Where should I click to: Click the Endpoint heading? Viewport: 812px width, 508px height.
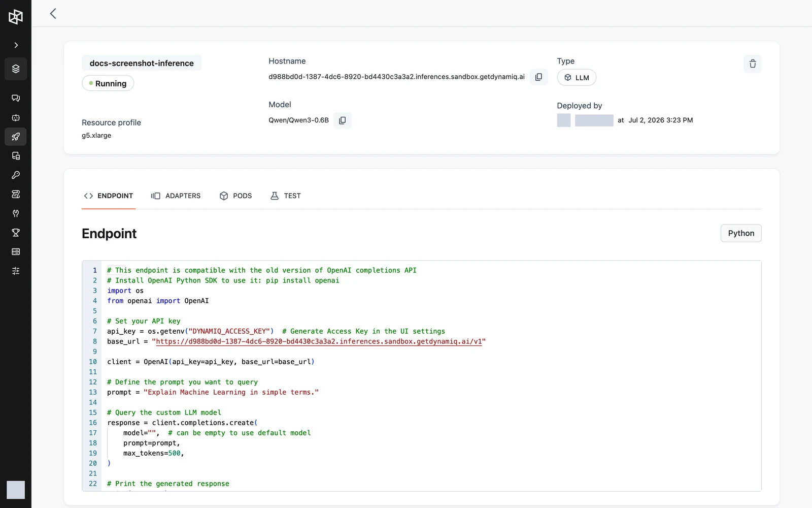click(x=109, y=234)
